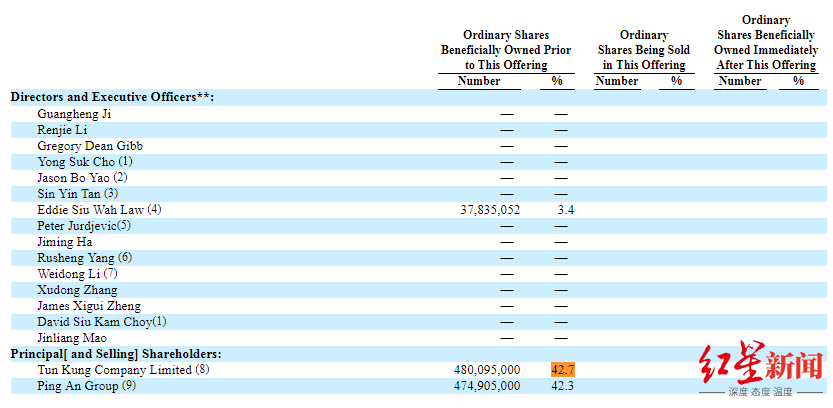This screenshot has height=408, width=833.
Task: Click the Owned Immediately After This Offering header
Action: coord(766,42)
